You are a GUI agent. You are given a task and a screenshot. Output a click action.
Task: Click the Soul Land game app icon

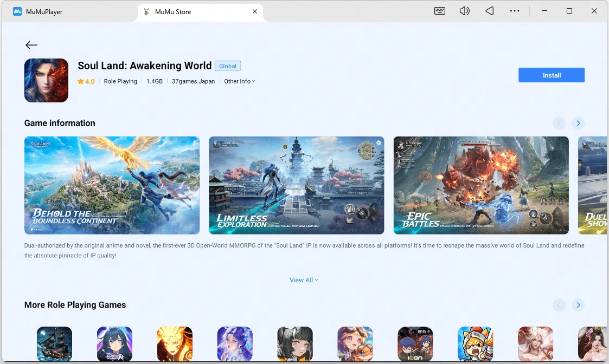click(x=46, y=80)
